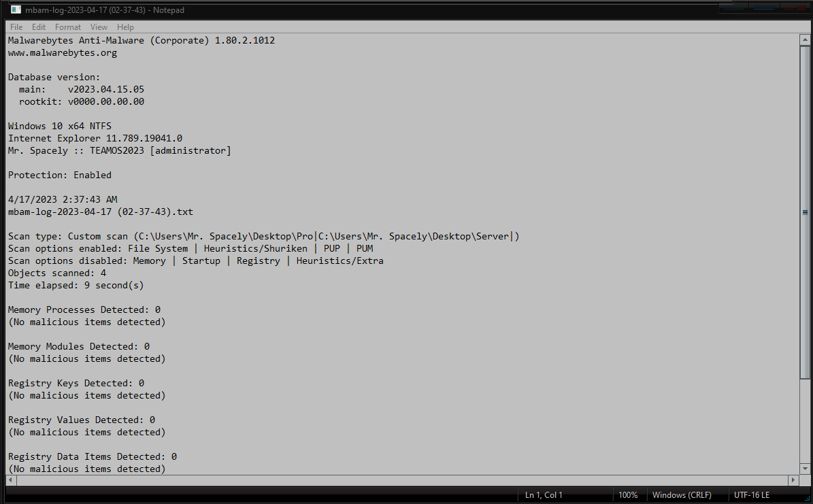Click the www.malwarebytes.org text line

pyautogui.click(x=62, y=53)
